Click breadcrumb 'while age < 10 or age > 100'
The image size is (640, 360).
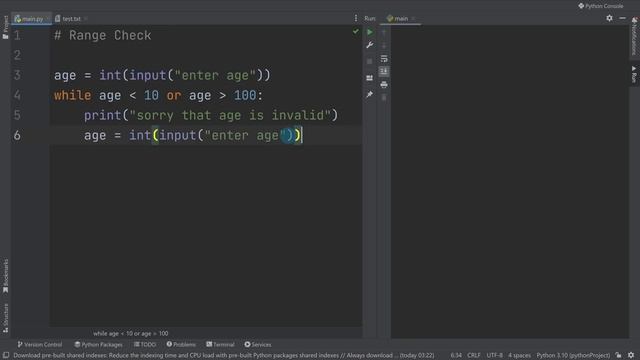(x=131, y=333)
